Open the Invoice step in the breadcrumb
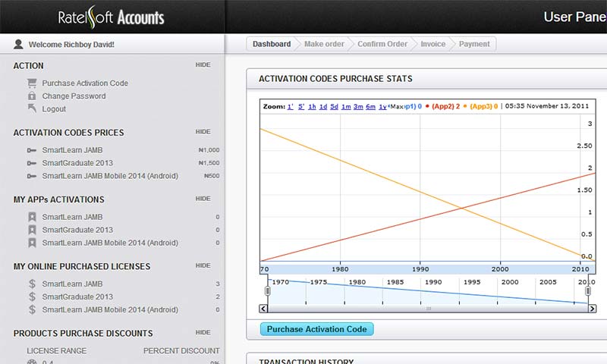Screen dimensions: 607x364 433,44
